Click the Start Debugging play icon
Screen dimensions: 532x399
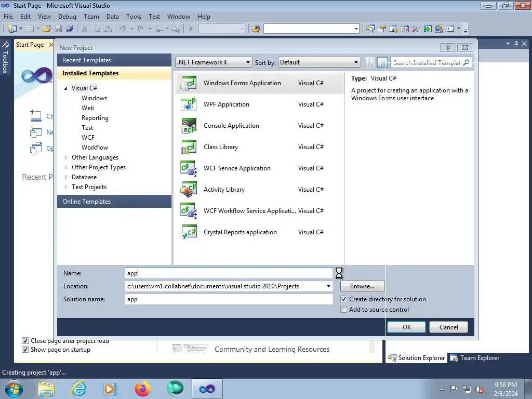coord(191,29)
